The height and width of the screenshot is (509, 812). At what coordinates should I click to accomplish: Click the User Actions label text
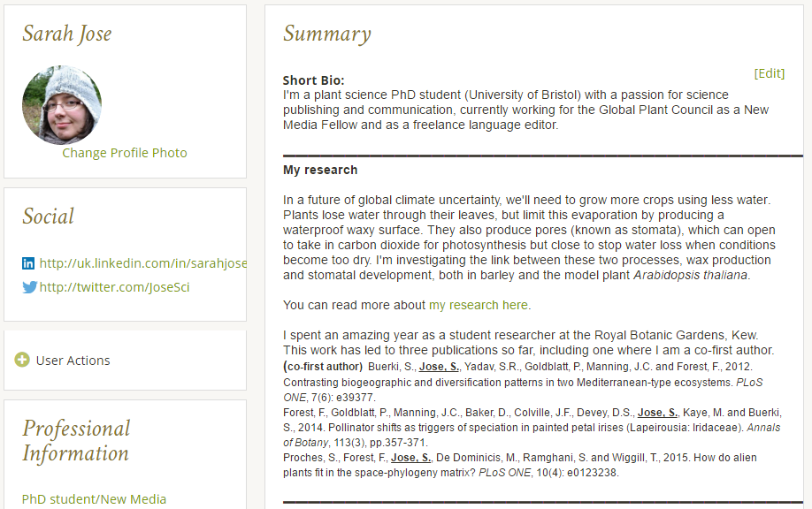point(73,361)
